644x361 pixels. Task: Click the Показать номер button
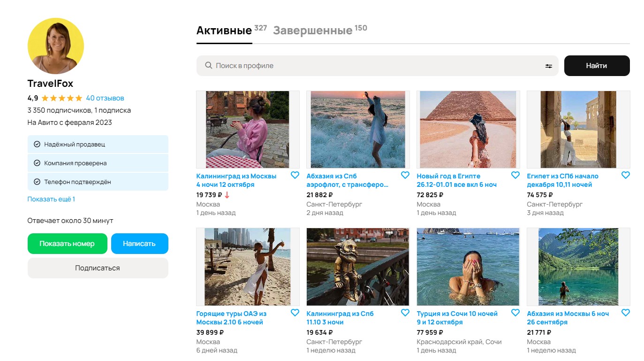pyautogui.click(x=67, y=243)
